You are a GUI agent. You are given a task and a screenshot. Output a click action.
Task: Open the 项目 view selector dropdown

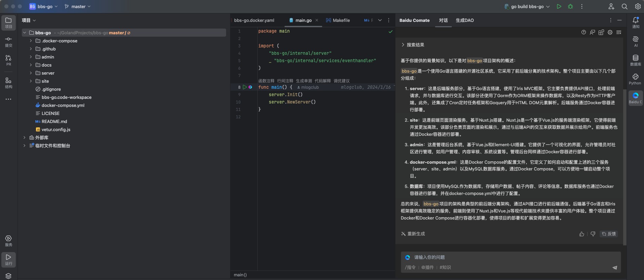pyautogui.click(x=29, y=20)
